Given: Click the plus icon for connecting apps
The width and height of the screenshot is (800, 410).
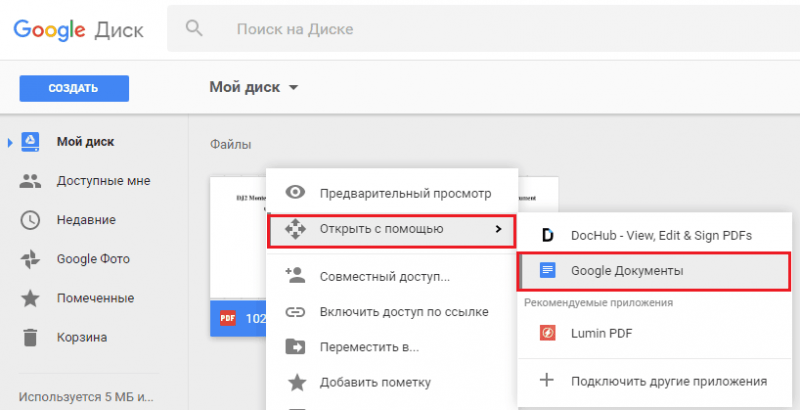Looking at the screenshot, I should [x=547, y=380].
